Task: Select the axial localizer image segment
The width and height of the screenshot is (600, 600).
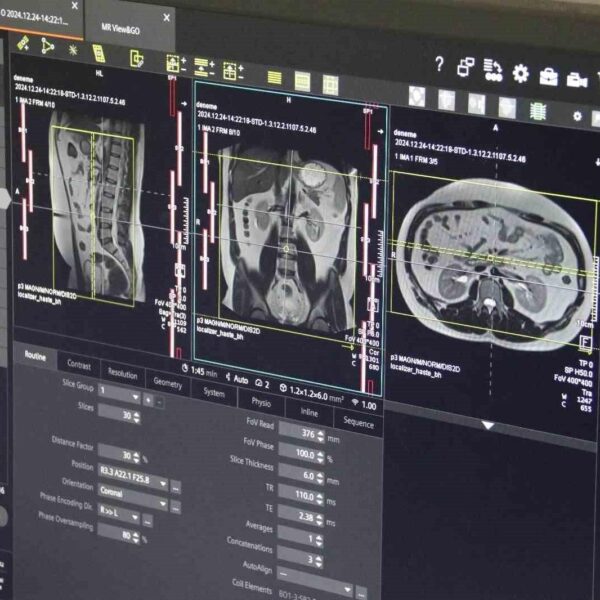Action: coord(494,268)
